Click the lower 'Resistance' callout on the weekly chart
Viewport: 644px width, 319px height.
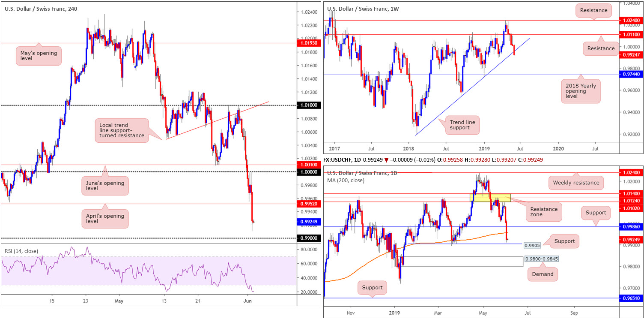601,48
